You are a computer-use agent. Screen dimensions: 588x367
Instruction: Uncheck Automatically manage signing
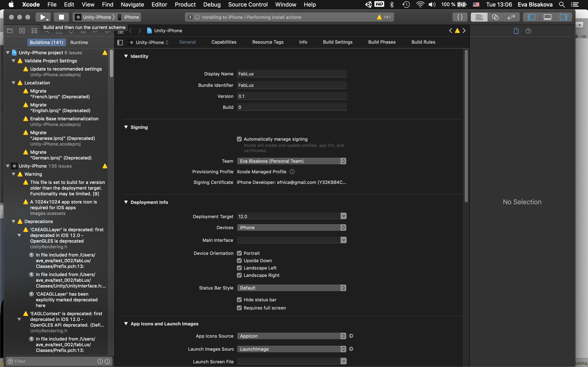pos(239,139)
